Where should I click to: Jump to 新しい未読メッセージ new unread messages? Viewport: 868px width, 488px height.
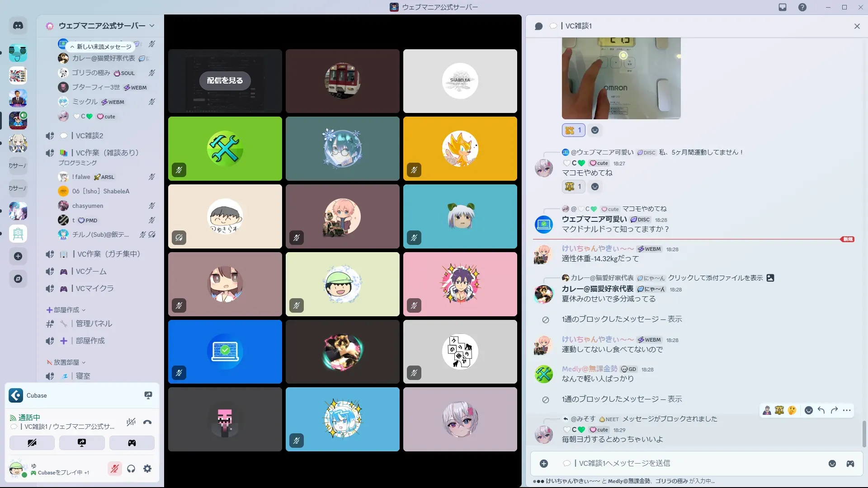point(101,47)
